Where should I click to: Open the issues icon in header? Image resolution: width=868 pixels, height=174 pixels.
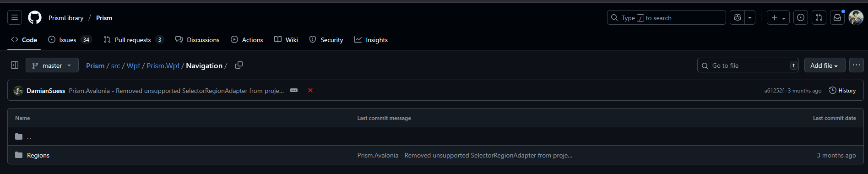801,18
